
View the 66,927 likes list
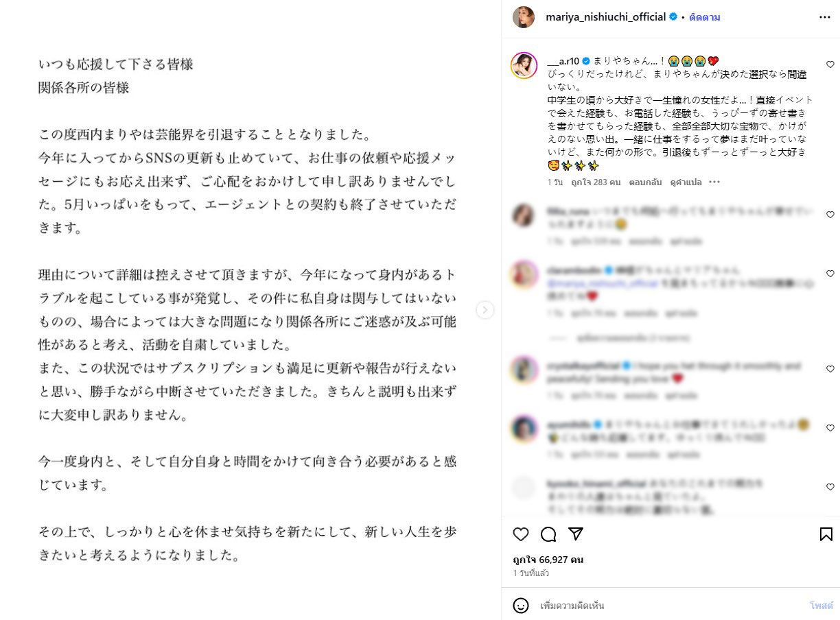tap(548, 560)
